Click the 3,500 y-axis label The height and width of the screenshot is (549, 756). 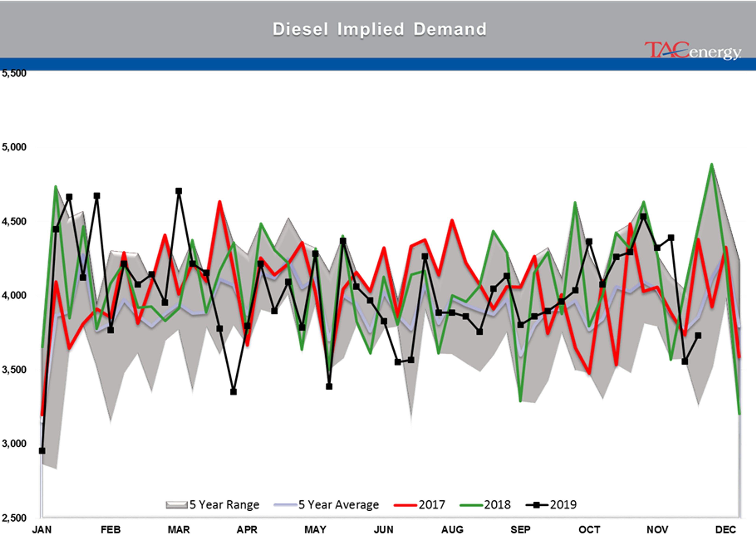tap(14, 370)
